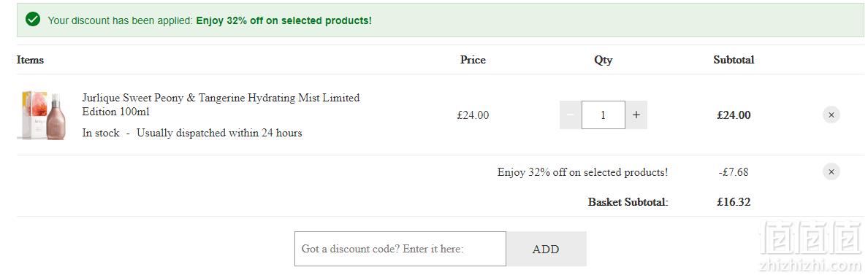Select the Price column header
This screenshot has height=278, width=868.
(473, 60)
